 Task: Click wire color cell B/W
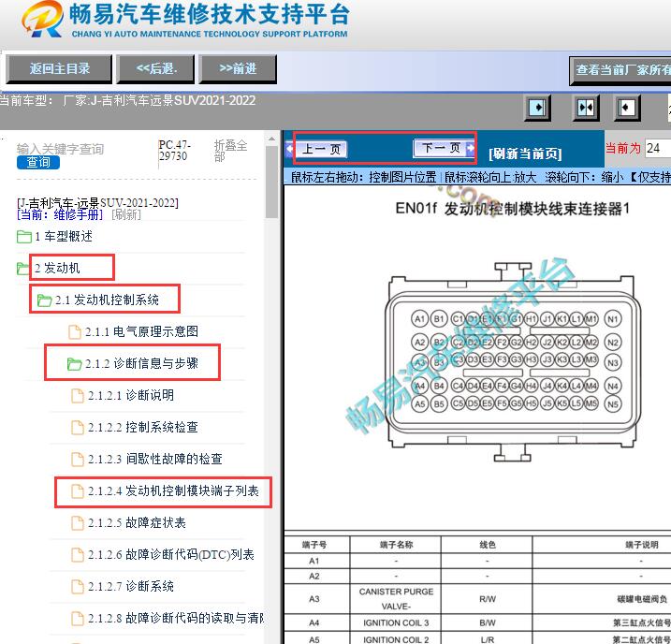coord(487,622)
